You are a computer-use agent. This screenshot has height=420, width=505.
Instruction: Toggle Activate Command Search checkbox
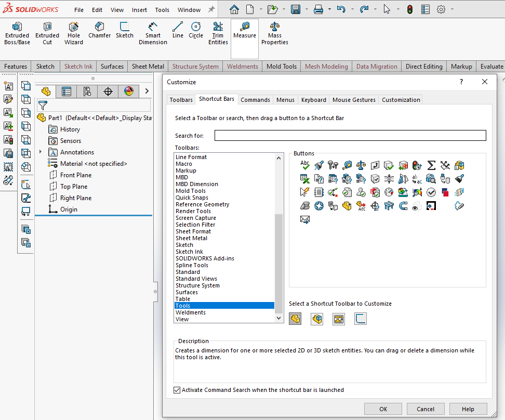coord(177,390)
